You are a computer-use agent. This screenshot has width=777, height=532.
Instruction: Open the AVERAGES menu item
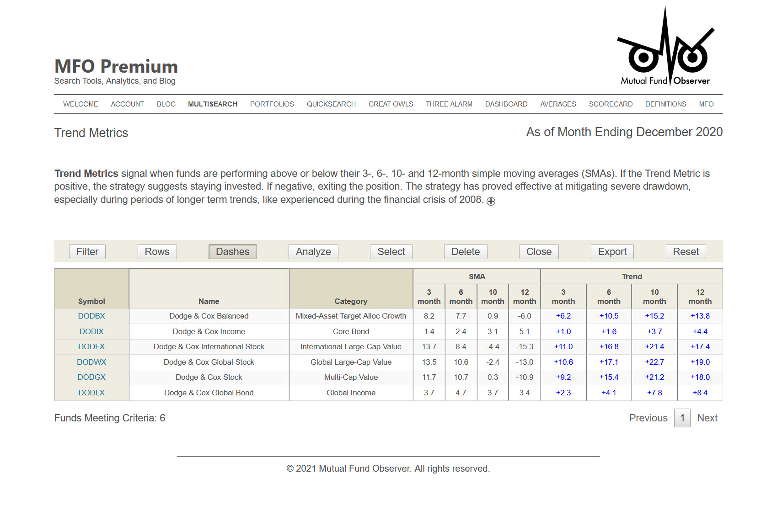tap(558, 104)
